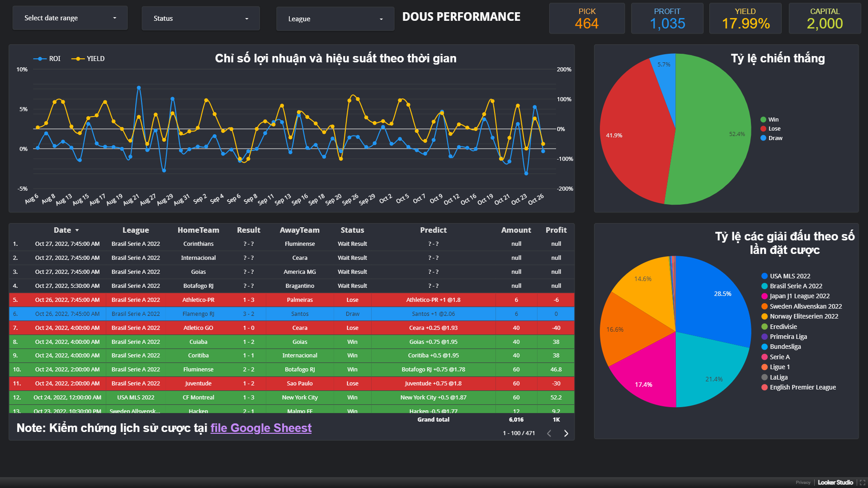The width and height of the screenshot is (868, 488).
Task: Open the Status filter dropdown
Action: coord(201,19)
